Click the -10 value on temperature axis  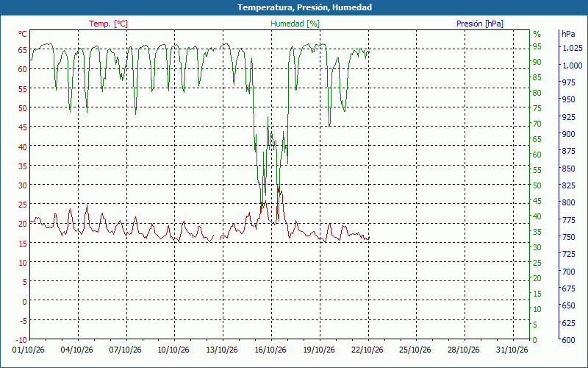21,340
